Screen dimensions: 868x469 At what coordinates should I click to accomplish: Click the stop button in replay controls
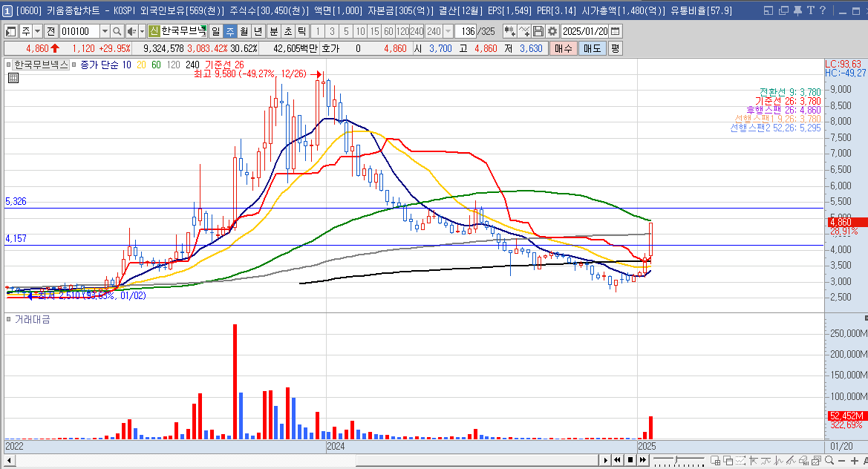(630, 460)
